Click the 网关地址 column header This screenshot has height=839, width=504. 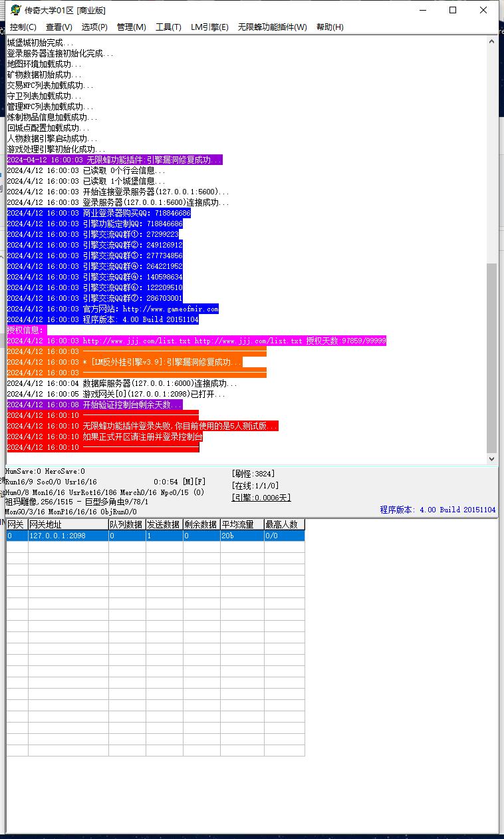pos(68,524)
